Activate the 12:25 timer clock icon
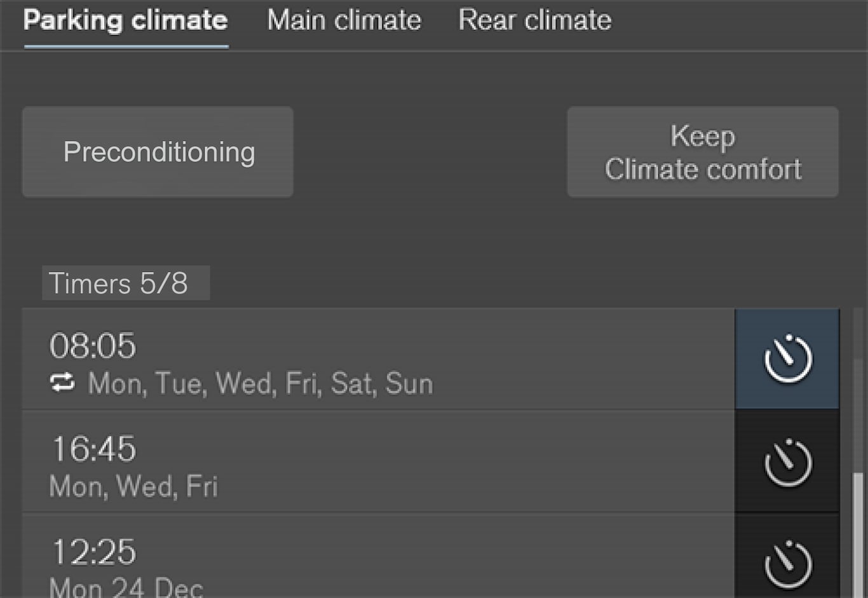Viewport: 868px width, 598px height. click(x=787, y=564)
